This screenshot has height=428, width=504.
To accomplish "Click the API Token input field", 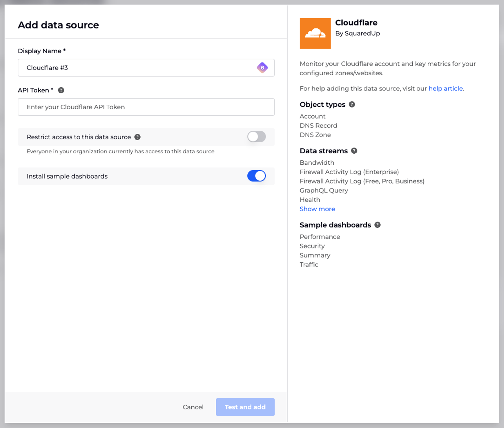I will coord(146,107).
